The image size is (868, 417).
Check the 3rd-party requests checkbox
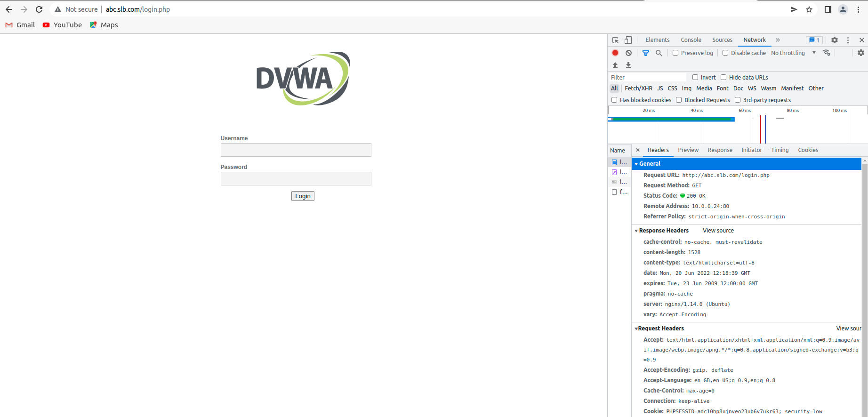point(738,100)
